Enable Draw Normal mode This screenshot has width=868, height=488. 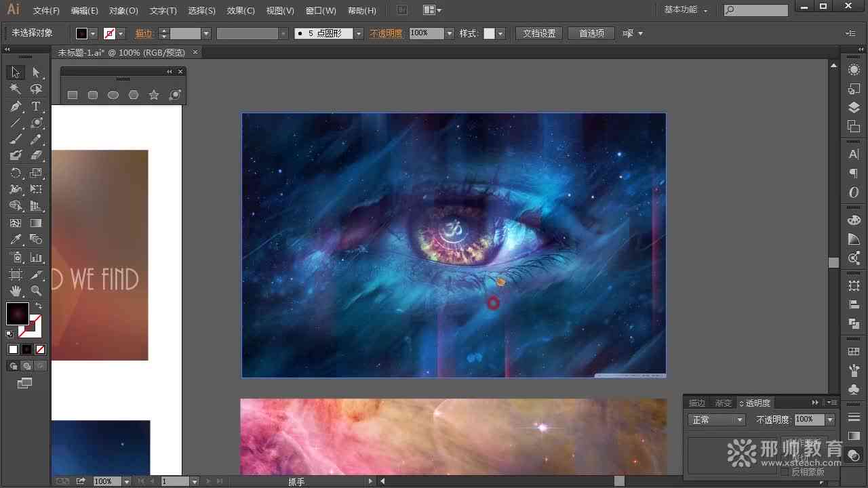[x=13, y=366]
